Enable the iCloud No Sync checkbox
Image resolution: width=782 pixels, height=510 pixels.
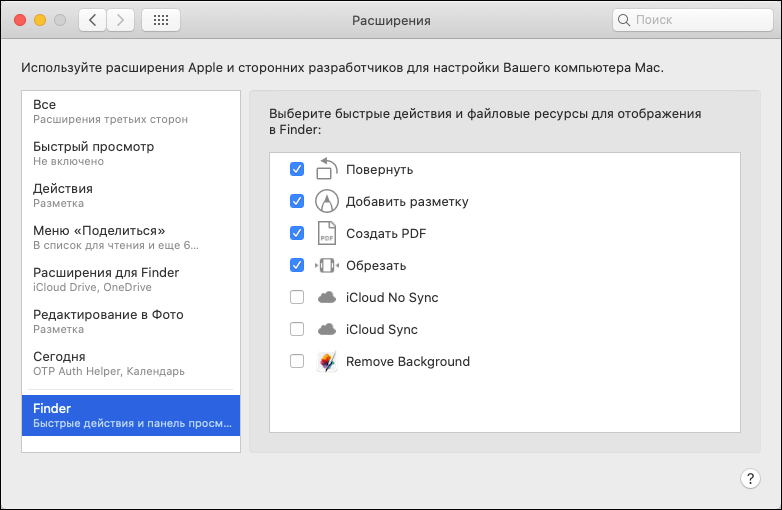click(297, 297)
